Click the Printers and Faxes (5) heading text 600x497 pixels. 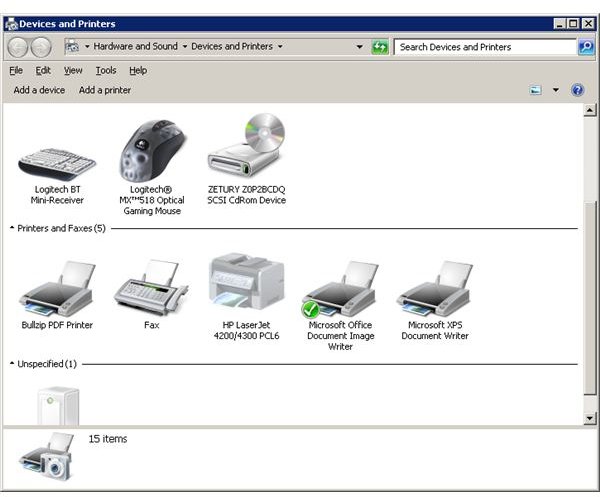[x=61, y=228]
